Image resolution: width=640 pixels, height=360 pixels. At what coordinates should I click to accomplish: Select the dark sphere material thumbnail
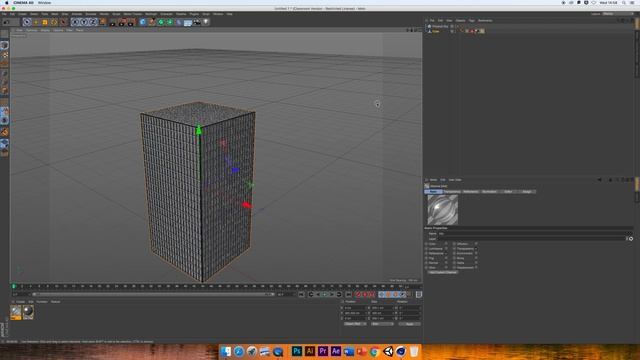point(28,312)
